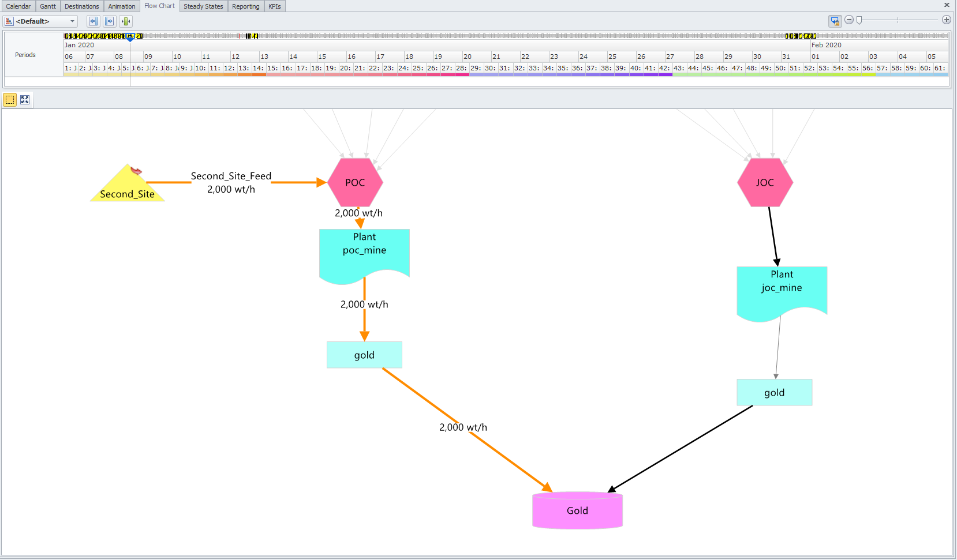Open the KPIs tab
957x560 pixels.
click(275, 6)
